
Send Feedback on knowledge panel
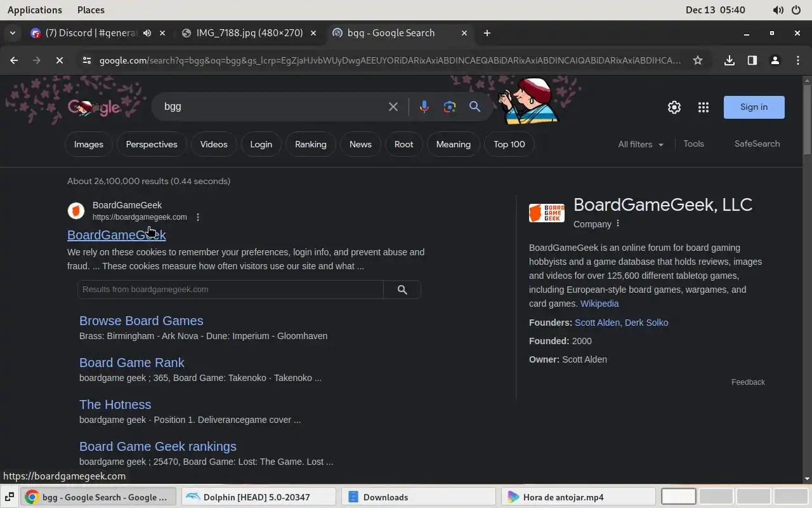tap(748, 382)
